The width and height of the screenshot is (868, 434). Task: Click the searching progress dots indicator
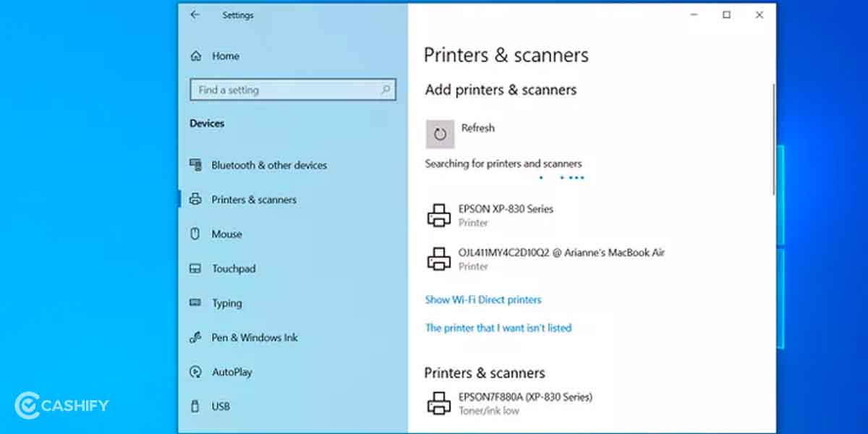[x=561, y=177]
